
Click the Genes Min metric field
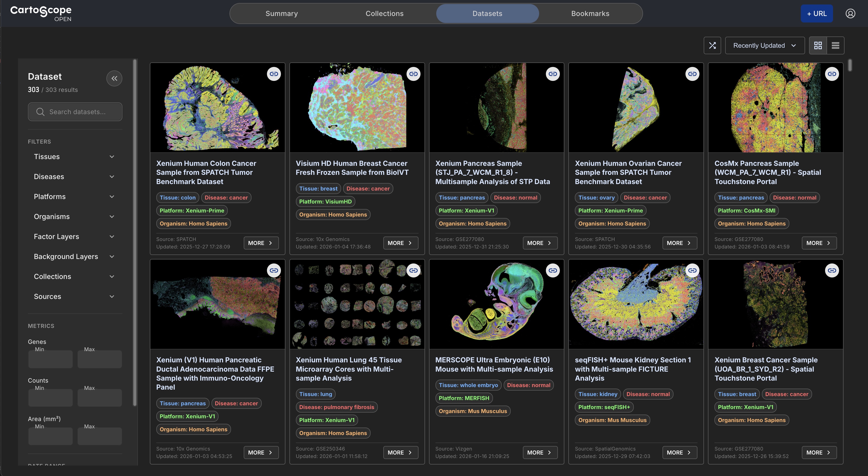coord(50,359)
